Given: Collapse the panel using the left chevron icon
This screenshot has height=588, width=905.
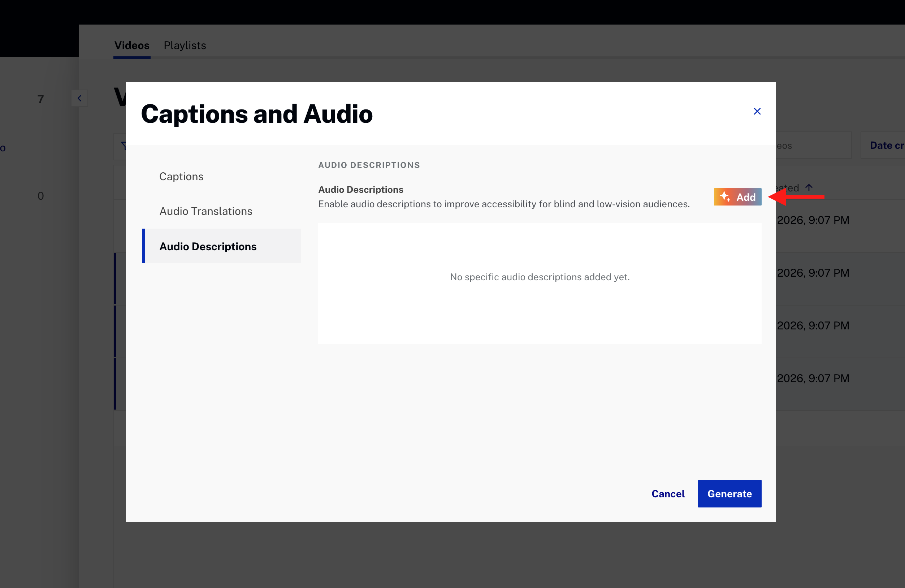Looking at the screenshot, I should click(x=80, y=98).
